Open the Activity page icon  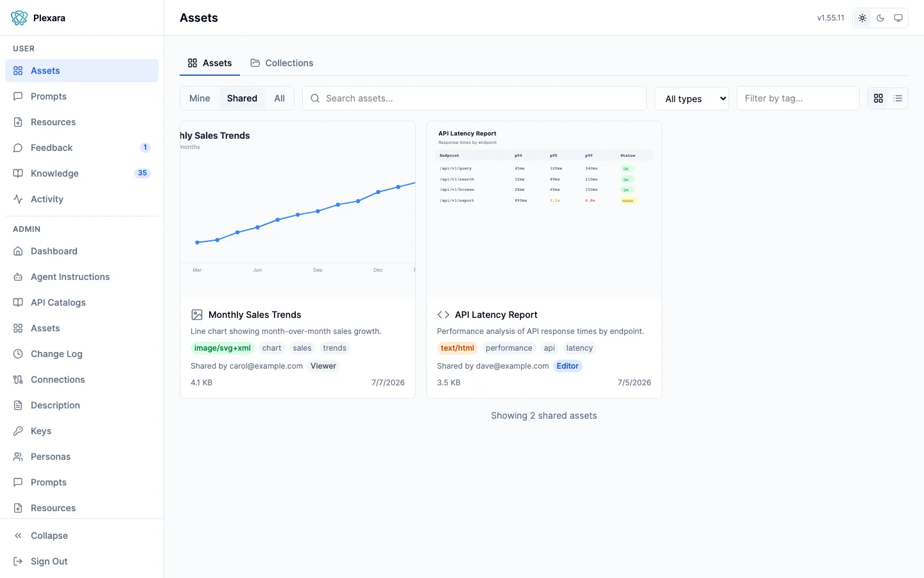pos(18,199)
